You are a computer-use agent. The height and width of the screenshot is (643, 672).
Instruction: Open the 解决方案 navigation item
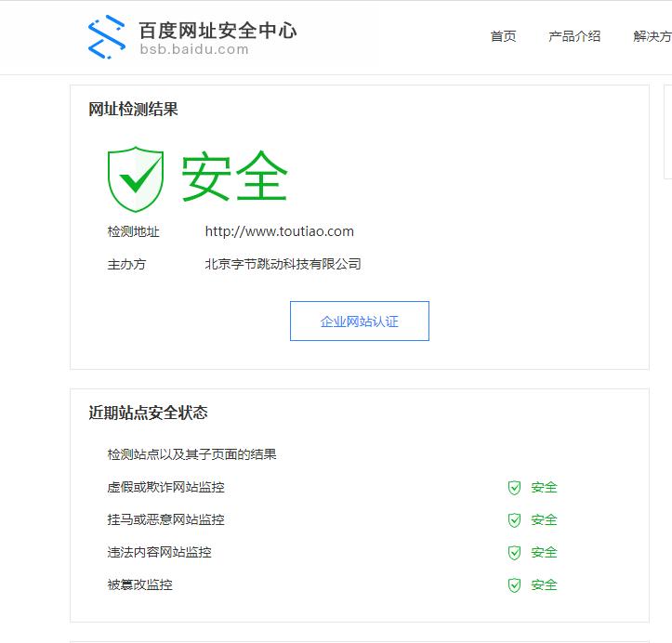tap(652, 36)
